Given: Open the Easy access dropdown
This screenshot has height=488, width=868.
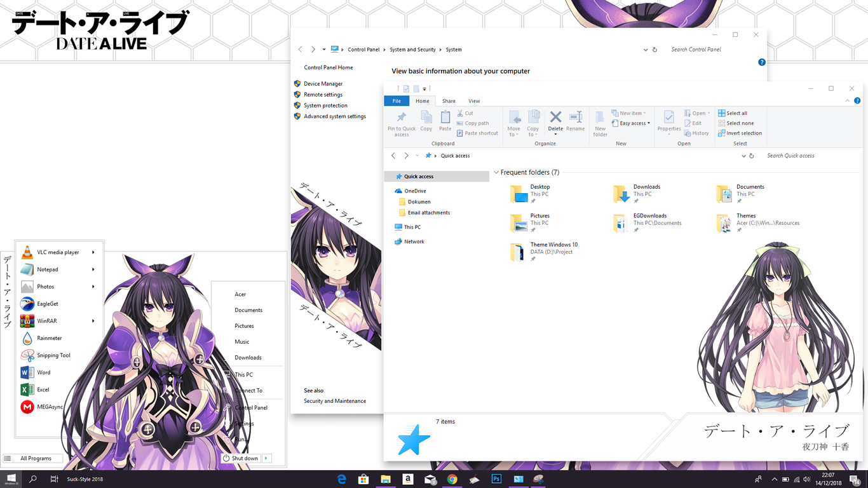Looking at the screenshot, I should tap(632, 123).
